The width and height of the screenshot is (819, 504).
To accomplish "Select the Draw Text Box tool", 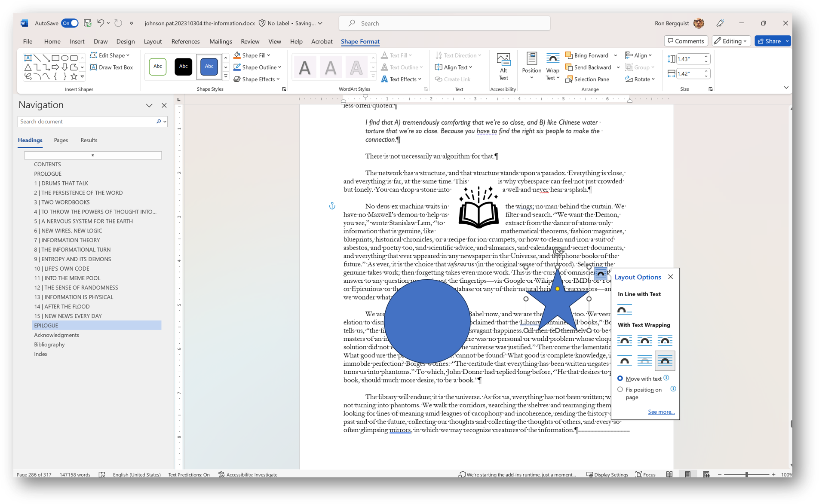I will [112, 67].
